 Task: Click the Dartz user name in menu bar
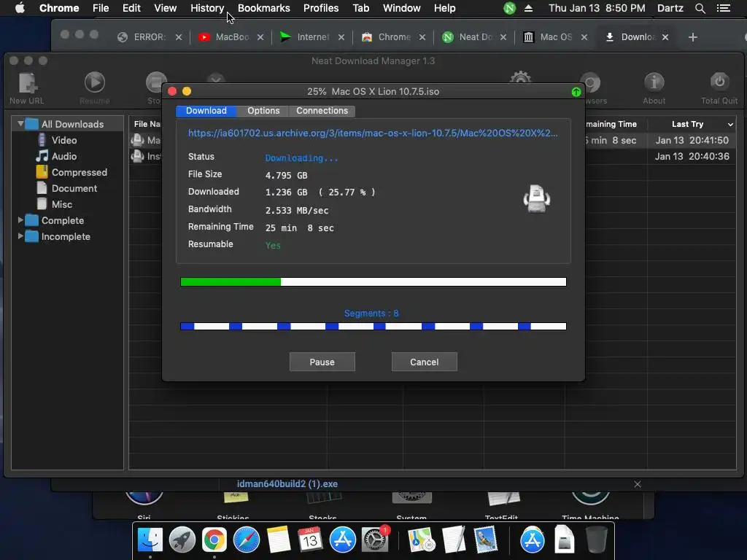[x=670, y=8]
